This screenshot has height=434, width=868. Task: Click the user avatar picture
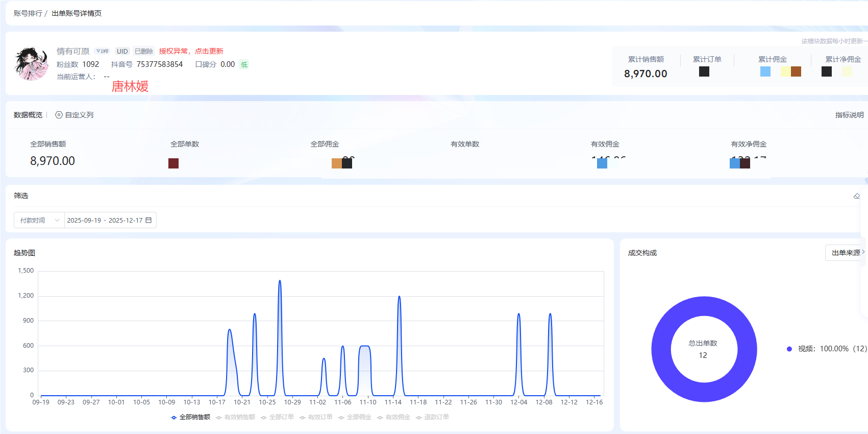[32, 64]
